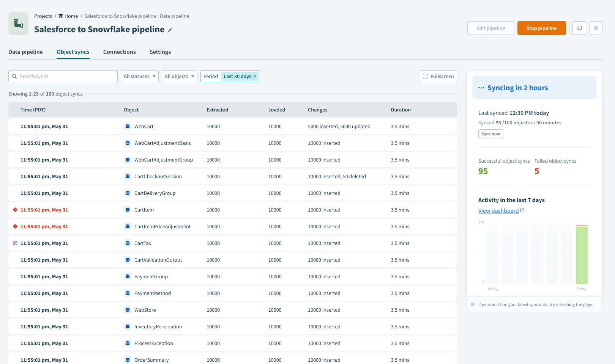This screenshot has width=615, height=364.
Task: Click the info icon in the refresh hint
Action: tap(473, 304)
